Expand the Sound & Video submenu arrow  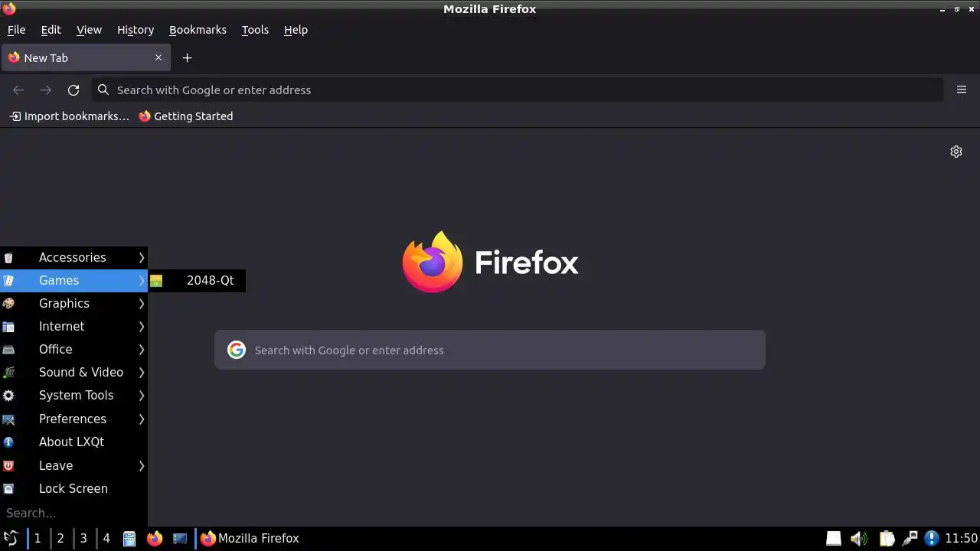click(x=142, y=373)
